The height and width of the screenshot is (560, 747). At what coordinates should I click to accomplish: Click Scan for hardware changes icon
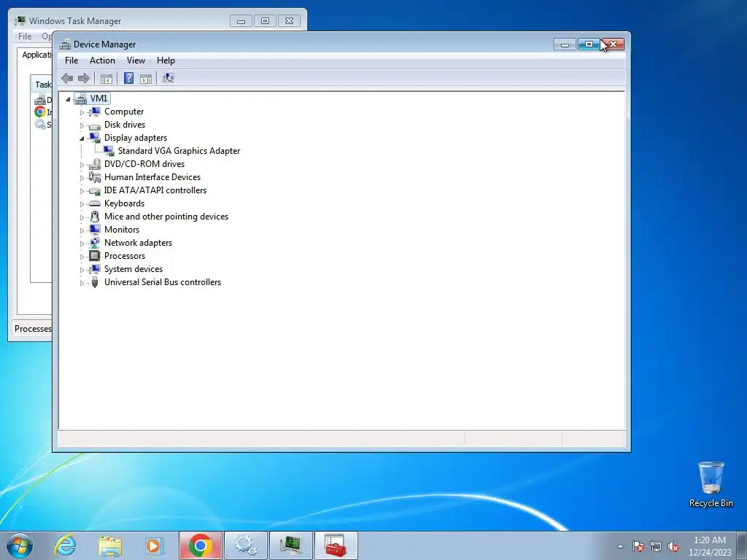[169, 78]
